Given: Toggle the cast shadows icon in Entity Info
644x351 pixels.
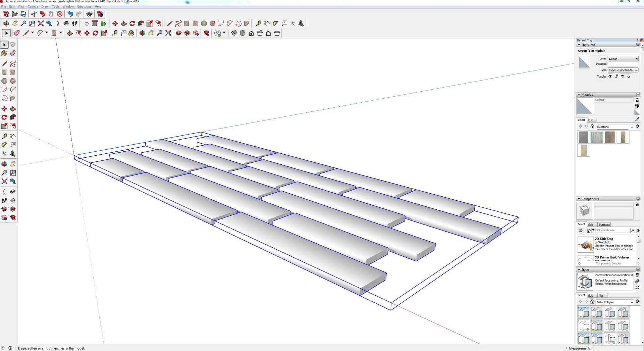Looking at the screenshot, I should point(623,77).
